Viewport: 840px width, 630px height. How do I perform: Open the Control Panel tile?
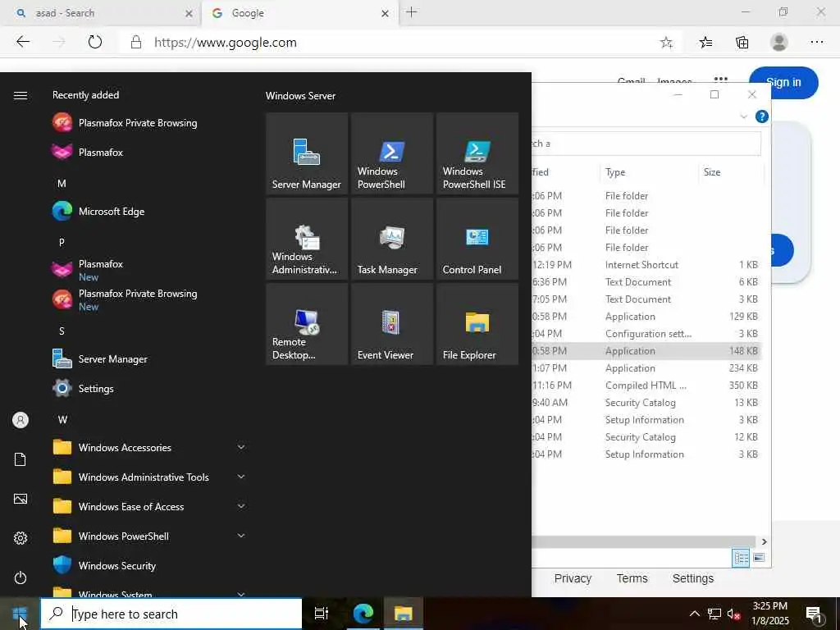coord(477,239)
